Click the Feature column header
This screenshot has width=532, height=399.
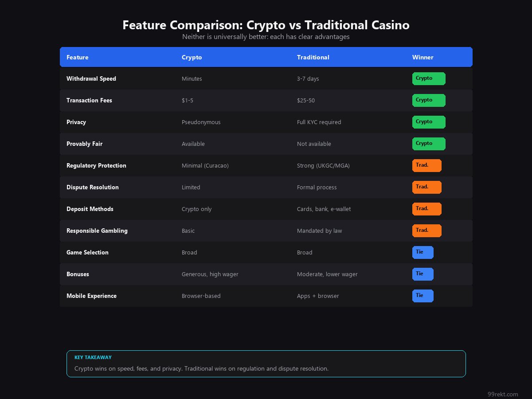[x=78, y=57]
